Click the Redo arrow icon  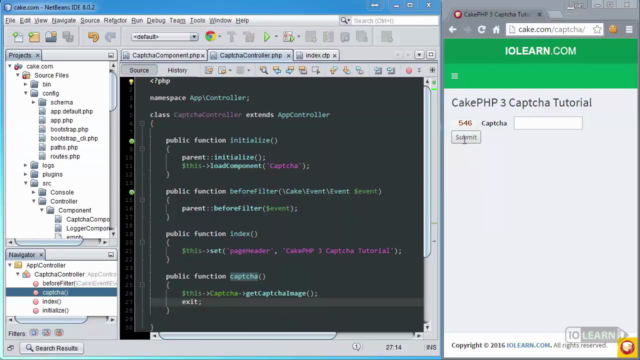click(110, 37)
